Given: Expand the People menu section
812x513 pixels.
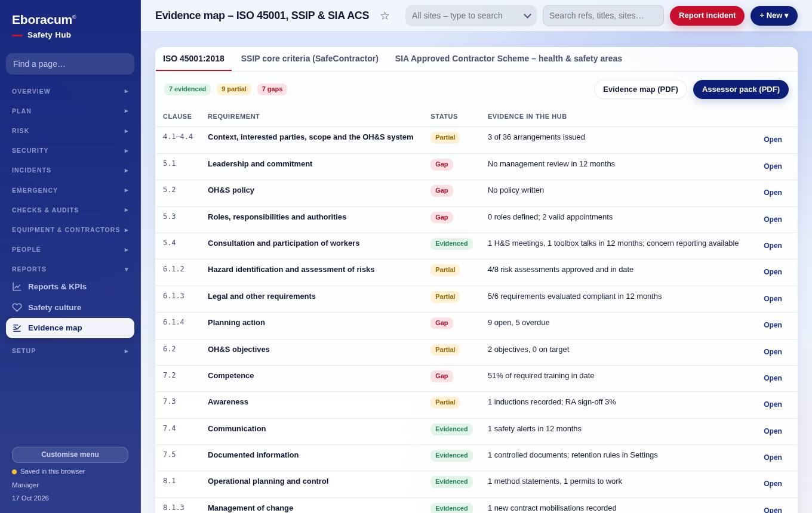Looking at the screenshot, I should pos(70,249).
